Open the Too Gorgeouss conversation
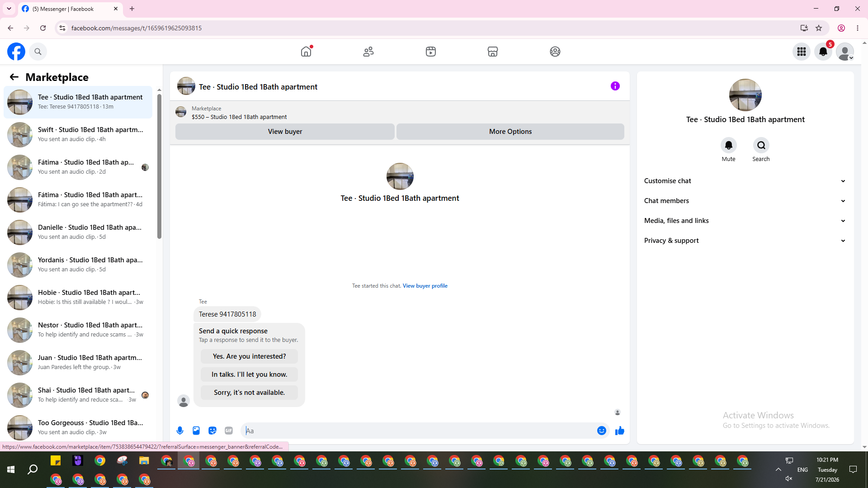The height and width of the screenshot is (488, 868). pyautogui.click(x=78, y=427)
